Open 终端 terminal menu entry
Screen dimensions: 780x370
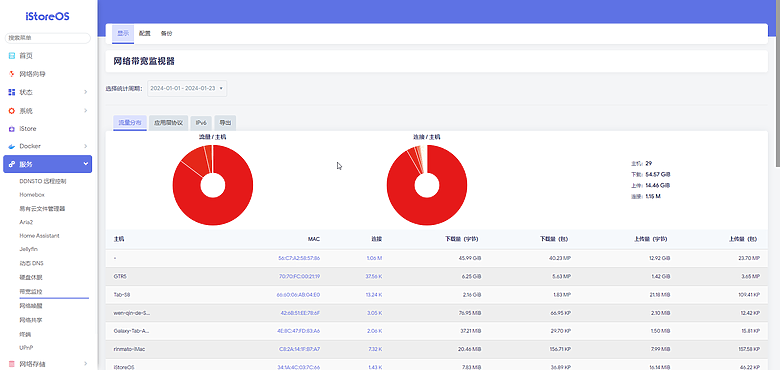[x=25, y=334]
